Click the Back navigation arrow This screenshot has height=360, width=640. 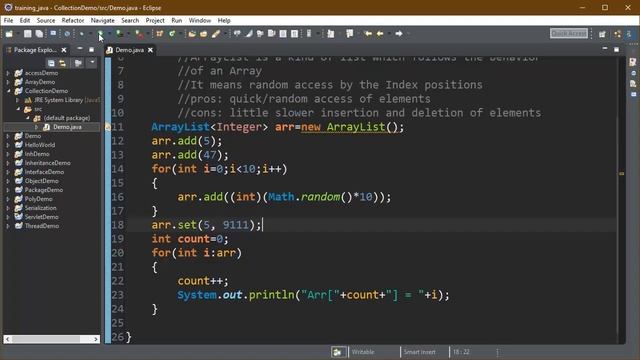click(x=380, y=33)
